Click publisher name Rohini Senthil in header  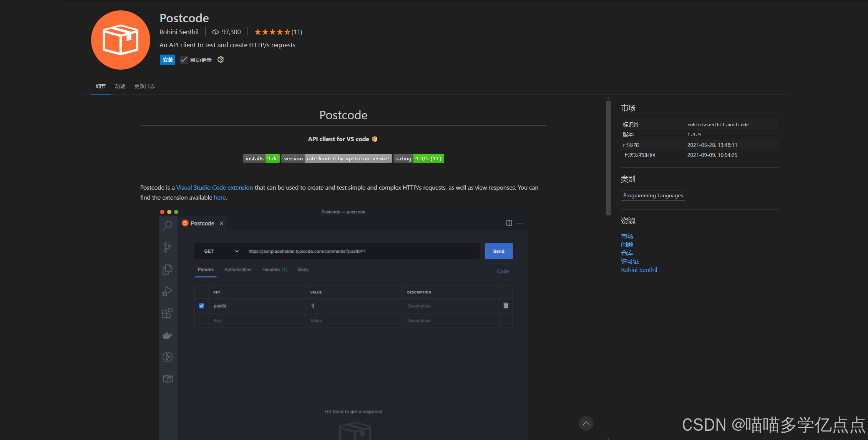[x=179, y=32]
